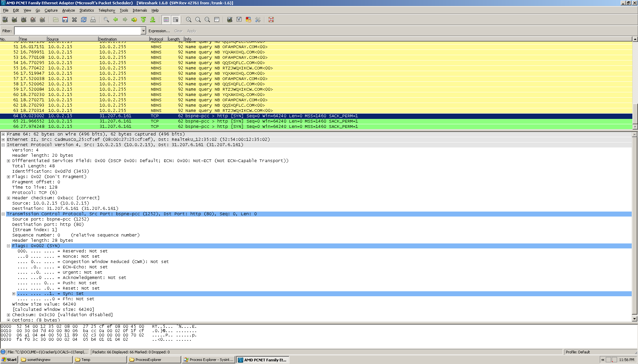
Task: Open the Statistics menu
Action: point(86,10)
